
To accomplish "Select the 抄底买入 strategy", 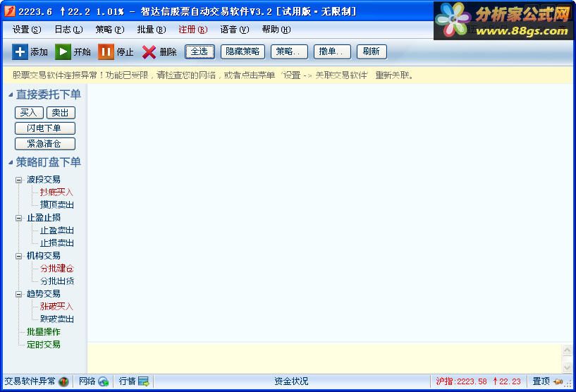I will point(56,192).
